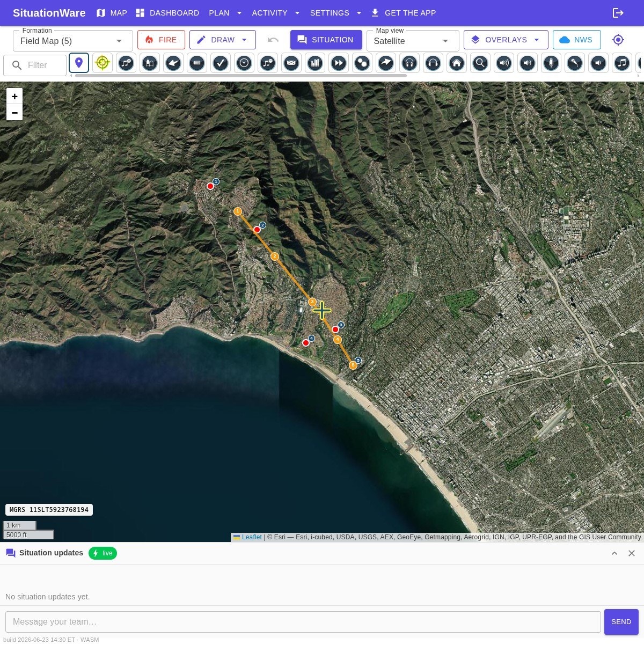Viewport: 644px width, 645px height.
Task: Select the purple location pin marker tool
Action: 79,63
